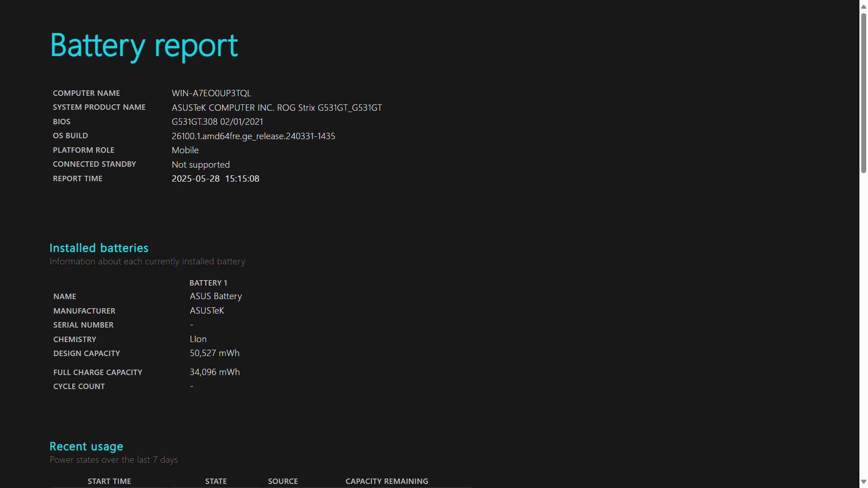This screenshot has height=488, width=868.
Task: Click the Installed batteries heading
Action: [99, 248]
